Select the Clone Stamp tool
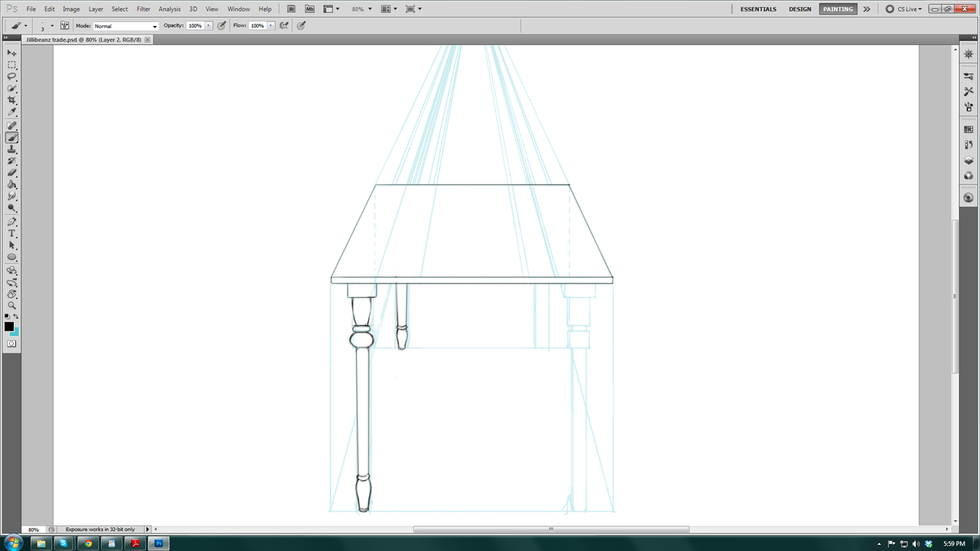 tap(12, 149)
